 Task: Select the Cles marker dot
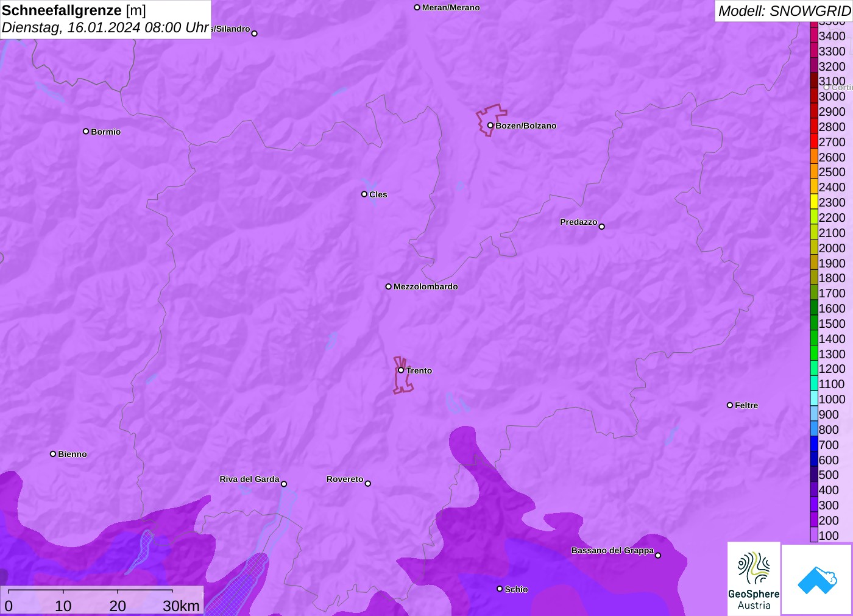click(x=364, y=194)
